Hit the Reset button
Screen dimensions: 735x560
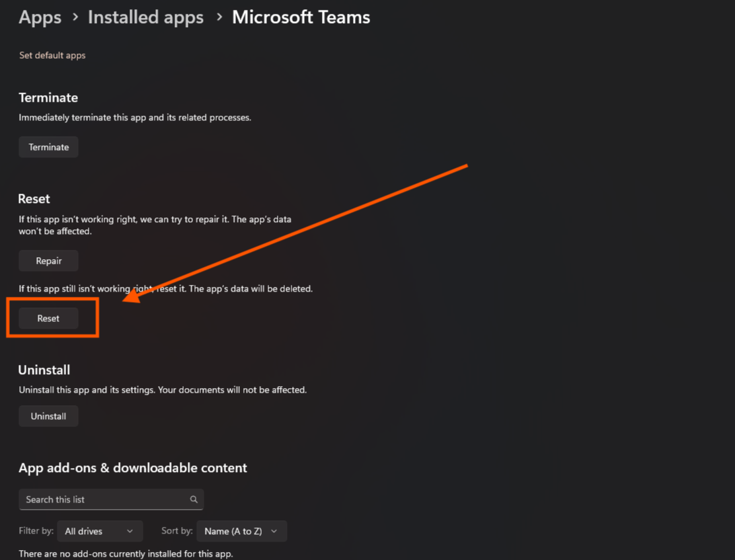click(x=48, y=319)
